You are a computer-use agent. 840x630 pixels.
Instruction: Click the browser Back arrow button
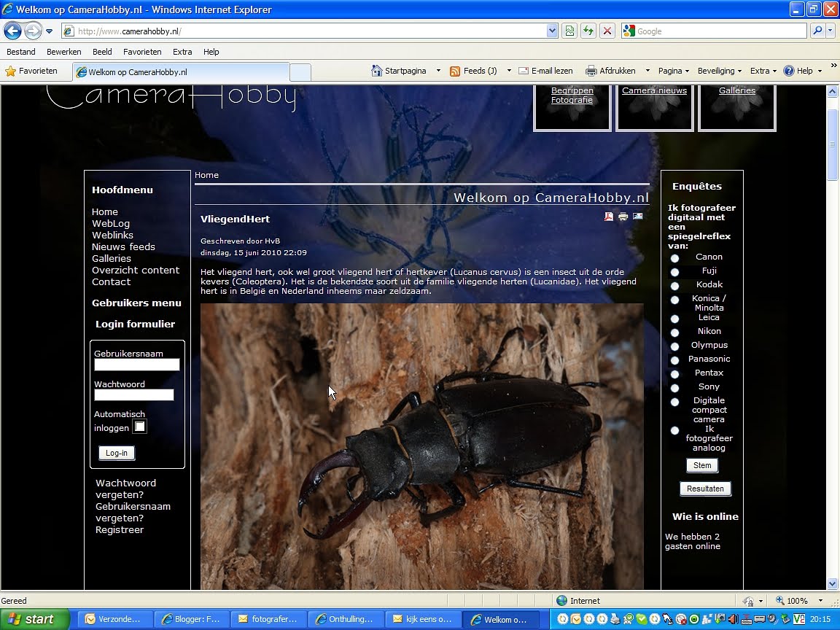(13, 31)
